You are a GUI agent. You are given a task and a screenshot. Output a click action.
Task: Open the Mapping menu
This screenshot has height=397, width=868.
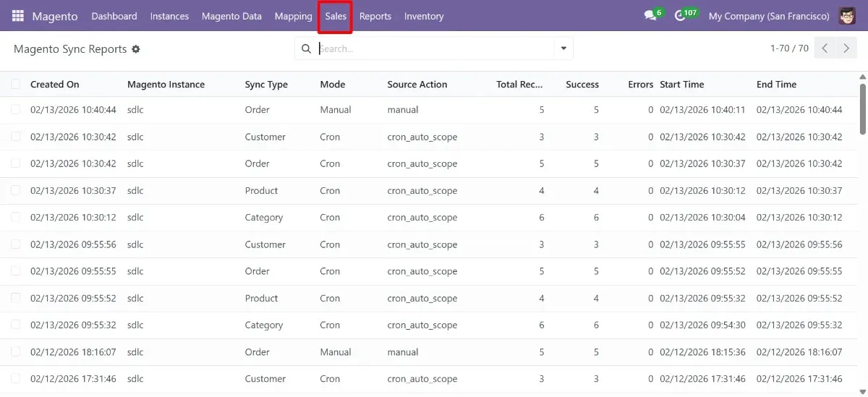(x=294, y=16)
